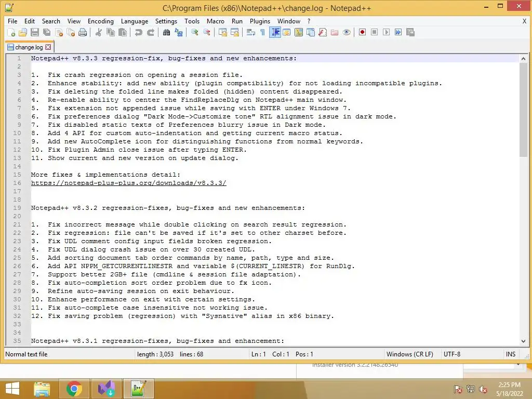Open the Document Map panel icon

[299, 32]
